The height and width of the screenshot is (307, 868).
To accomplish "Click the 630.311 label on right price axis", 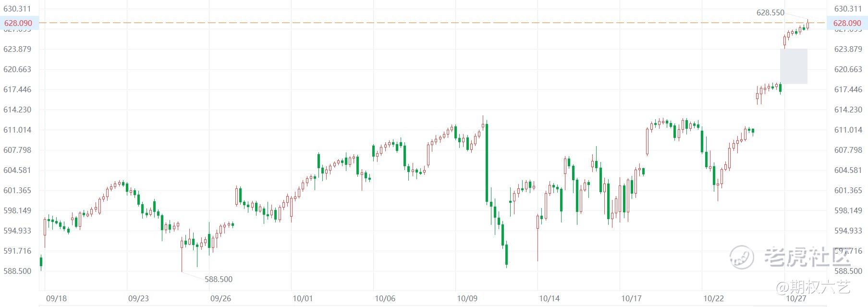I will [x=848, y=9].
